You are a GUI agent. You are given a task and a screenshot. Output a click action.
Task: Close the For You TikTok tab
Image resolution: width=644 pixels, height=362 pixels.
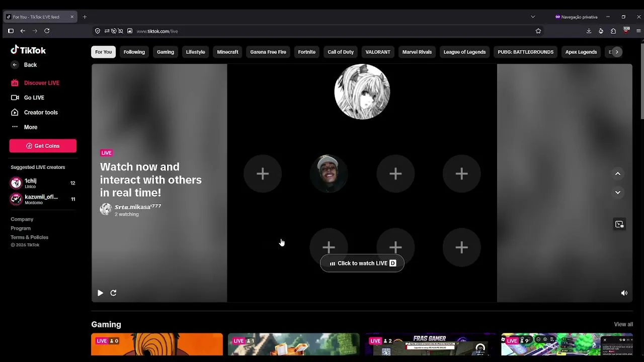72,17
